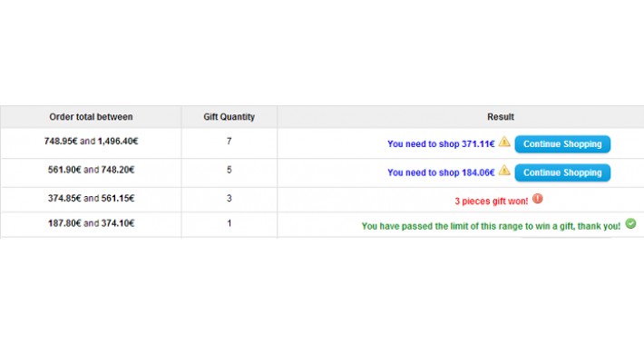Click gift quantity 5 cell
The height and width of the screenshot is (345, 644).
point(229,170)
